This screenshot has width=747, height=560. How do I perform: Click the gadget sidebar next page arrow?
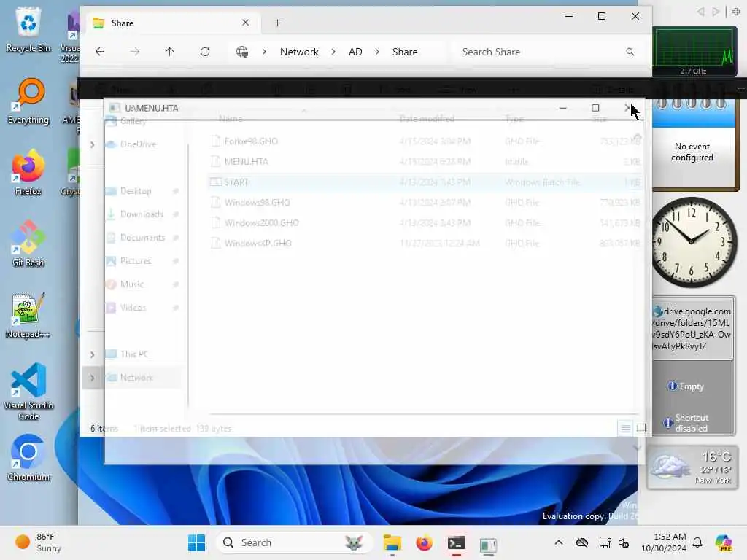pyautogui.click(x=716, y=12)
